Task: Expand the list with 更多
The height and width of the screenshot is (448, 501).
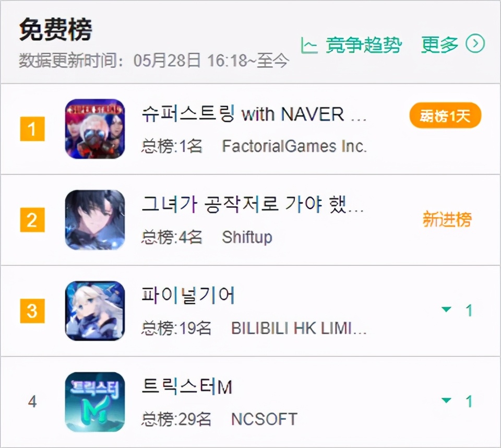Action: 439,44
